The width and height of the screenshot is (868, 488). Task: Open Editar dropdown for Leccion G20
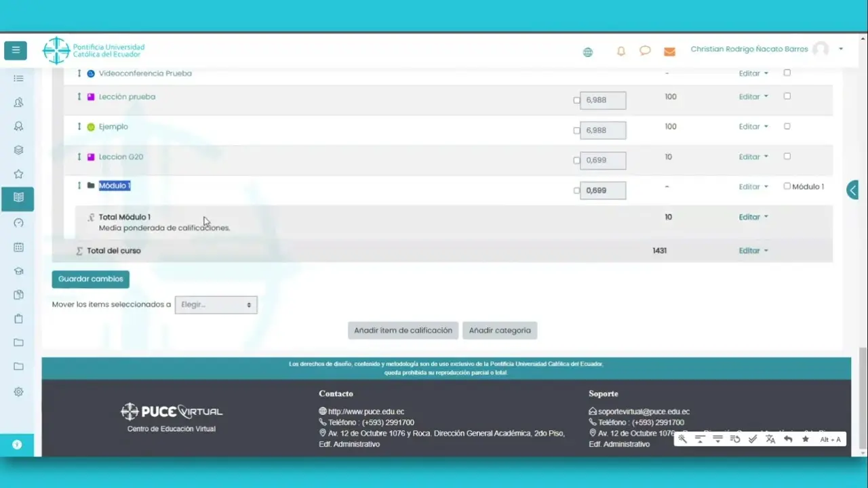pos(753,157)
